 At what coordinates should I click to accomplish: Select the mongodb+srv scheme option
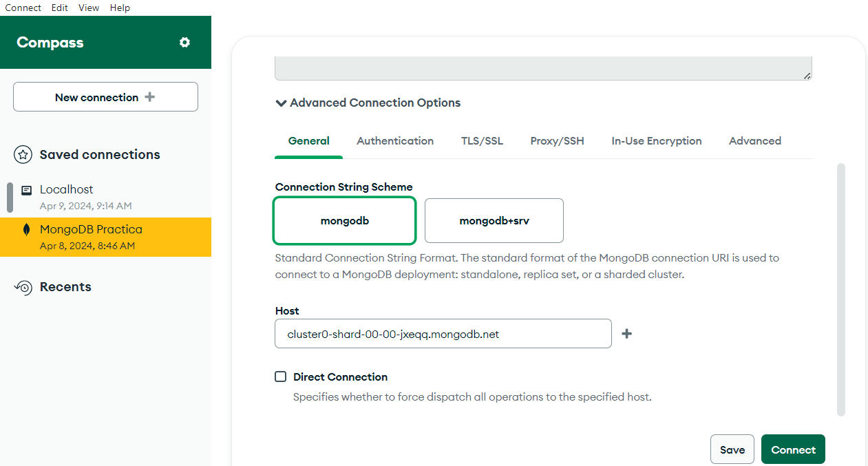coord(494,221)
